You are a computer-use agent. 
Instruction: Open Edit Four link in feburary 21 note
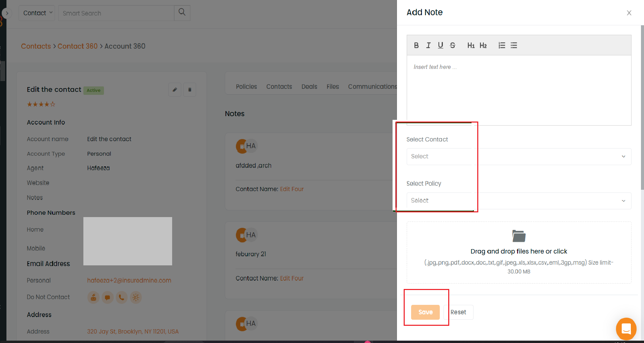(292, 278)
